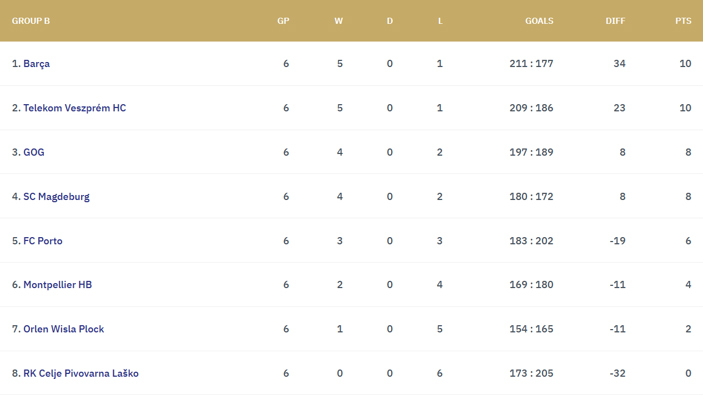
Task: Open the Orlen Wisla Plock team link
Action: 64,329
